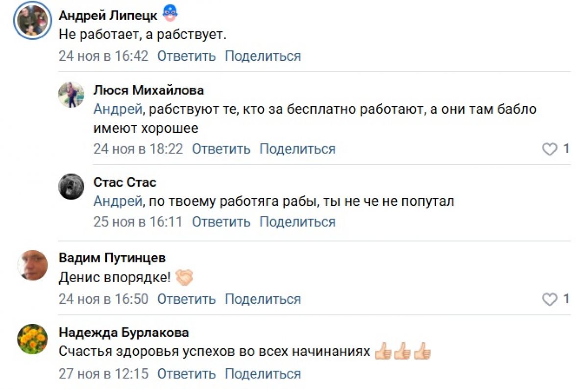
Task: Open the name link Андрей Липецк
Action: [x=108, y=16]
